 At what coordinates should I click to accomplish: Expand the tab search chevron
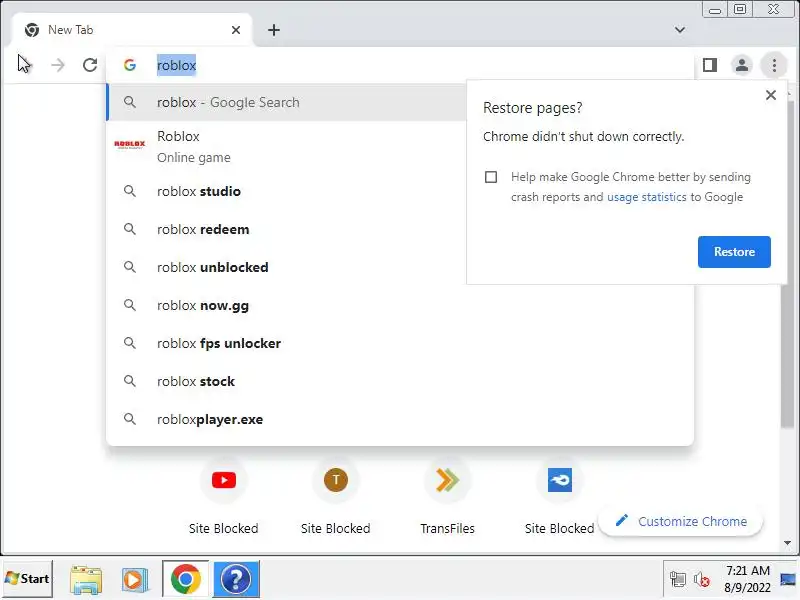point(680,30)
